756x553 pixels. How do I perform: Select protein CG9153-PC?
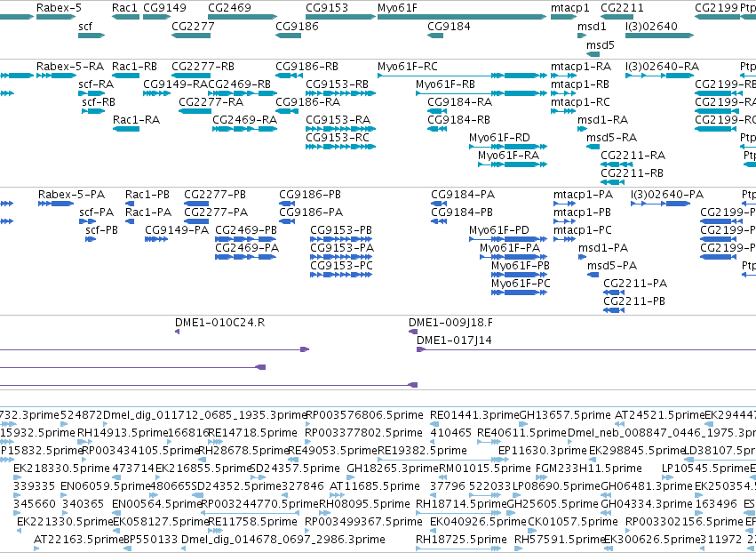(341, 275)
